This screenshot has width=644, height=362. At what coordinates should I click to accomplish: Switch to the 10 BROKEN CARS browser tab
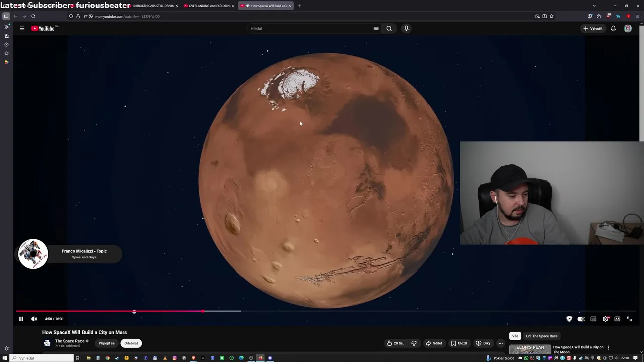[x=153, y=6]
